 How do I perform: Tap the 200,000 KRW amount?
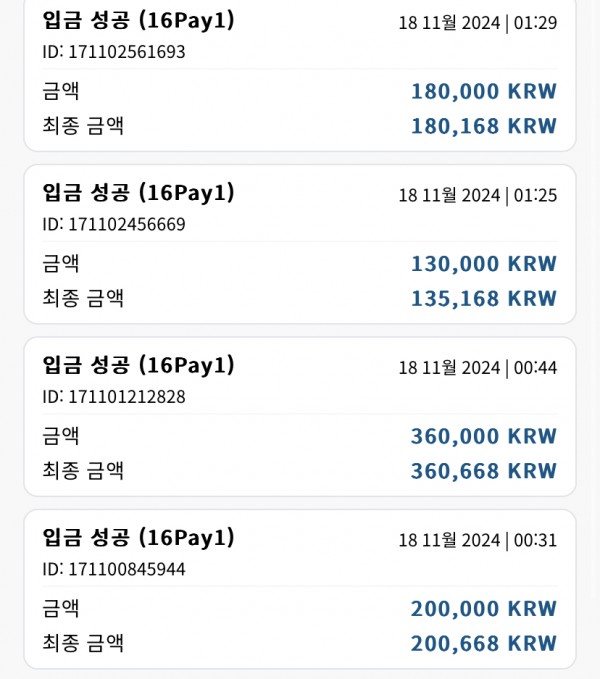click(484, 609)
